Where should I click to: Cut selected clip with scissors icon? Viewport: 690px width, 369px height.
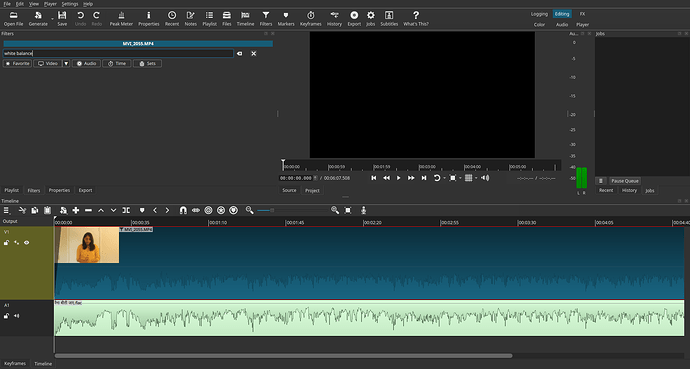point(22,211)
